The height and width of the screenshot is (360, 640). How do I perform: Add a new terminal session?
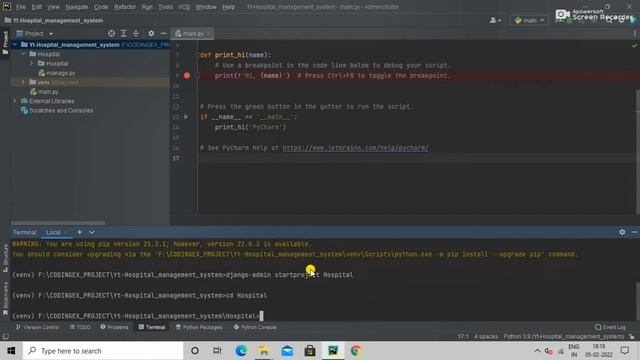(x=80, y=232)
